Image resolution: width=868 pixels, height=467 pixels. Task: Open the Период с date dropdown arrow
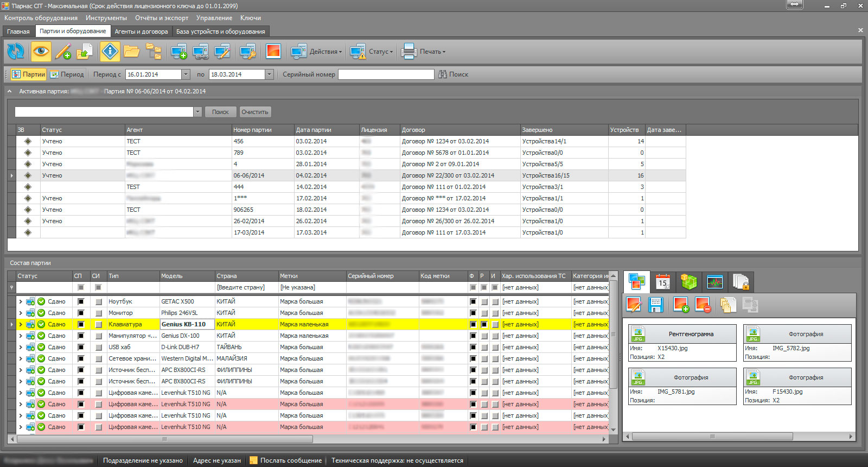[186, 74]
